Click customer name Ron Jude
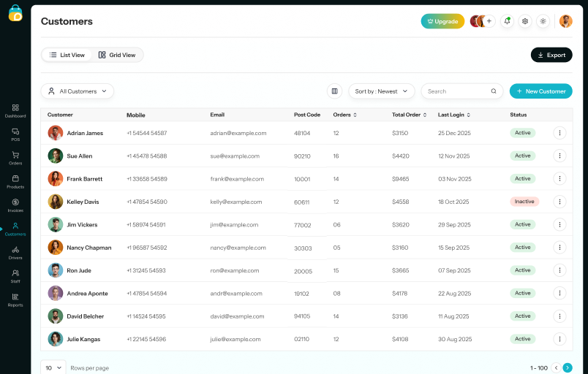This screenshot has width=588, height=374. coord(79,271)
